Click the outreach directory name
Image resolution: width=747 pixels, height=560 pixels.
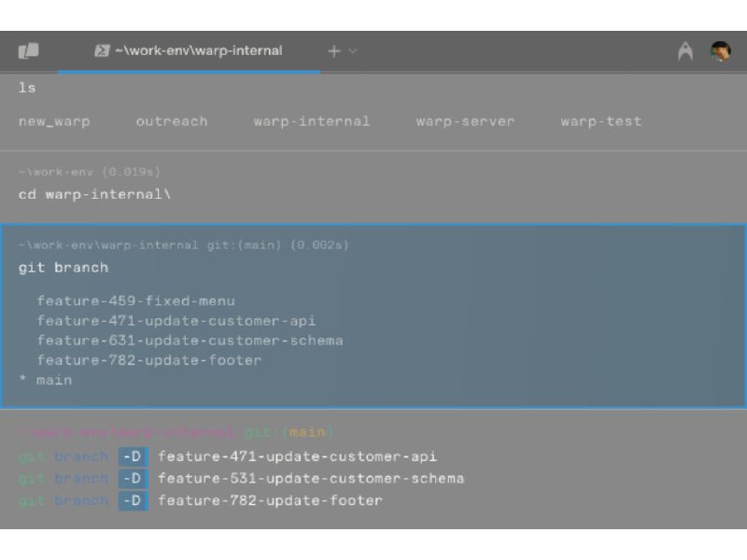[x=172, y=121]
